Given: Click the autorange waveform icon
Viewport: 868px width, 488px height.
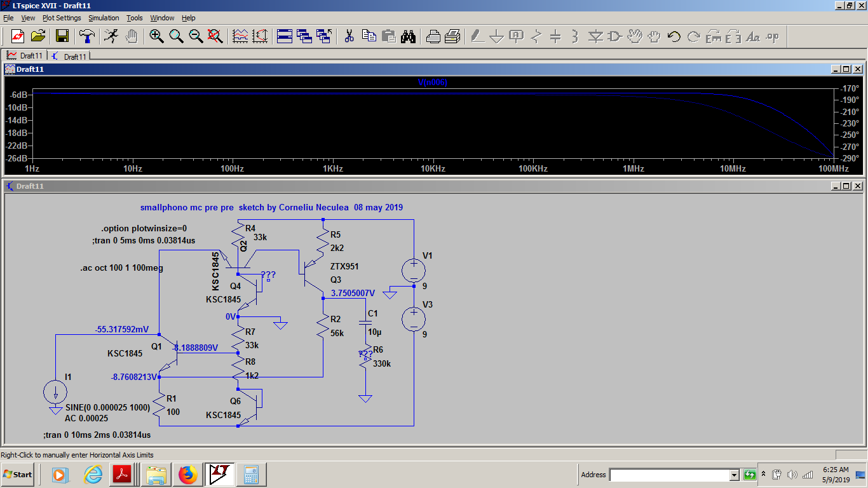Looking at the screenshot, I should tap(240, 36).
